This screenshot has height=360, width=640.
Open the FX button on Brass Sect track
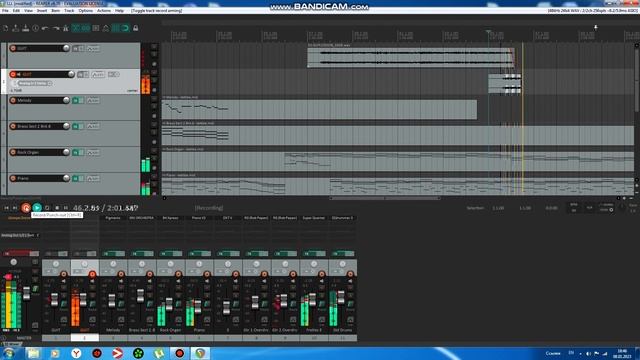(x=76, y=127)
